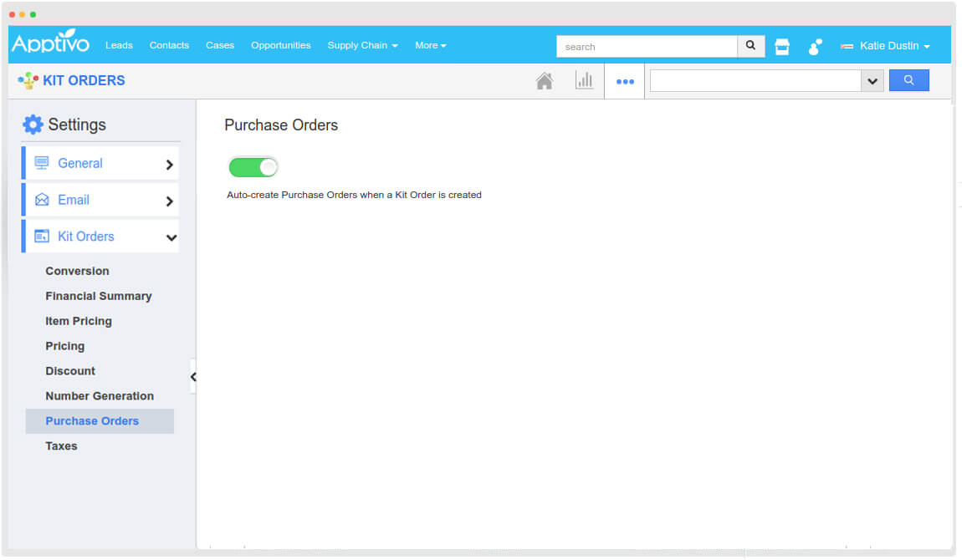Open the Opportunities menu

pyautogui.click(x=280, y=46)
